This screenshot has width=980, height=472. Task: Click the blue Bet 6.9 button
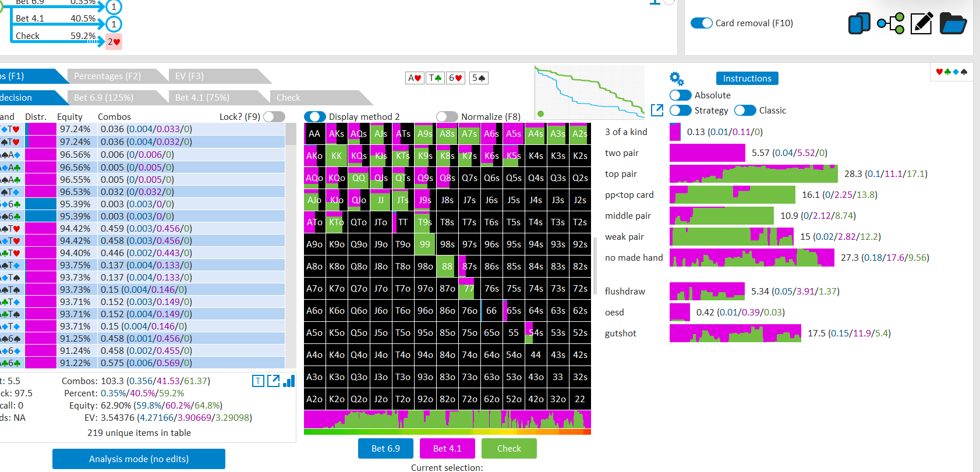[x=385, y=449]
